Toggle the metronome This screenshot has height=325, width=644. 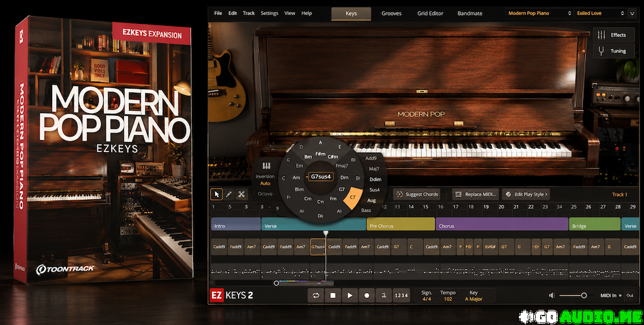pyautogui.click(x=384, y=295)
